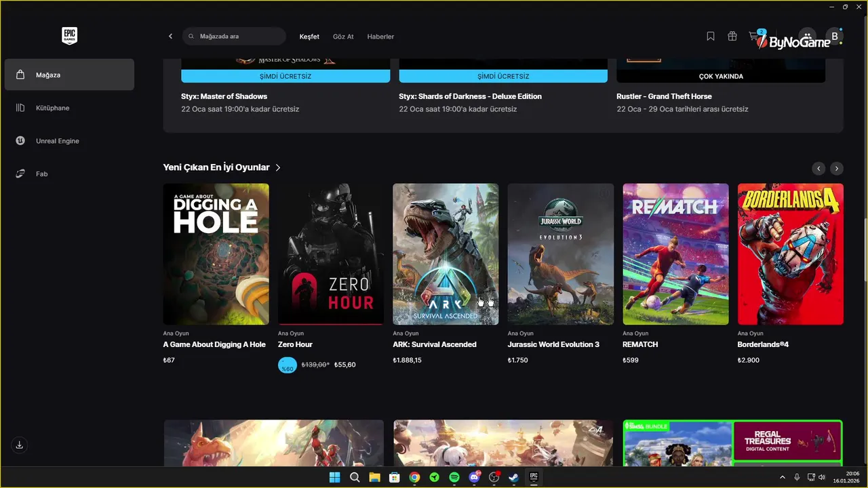Screen dimensions: 868x488
Task: Open ARK: Survival Ascended cover art
Action: 446,254
